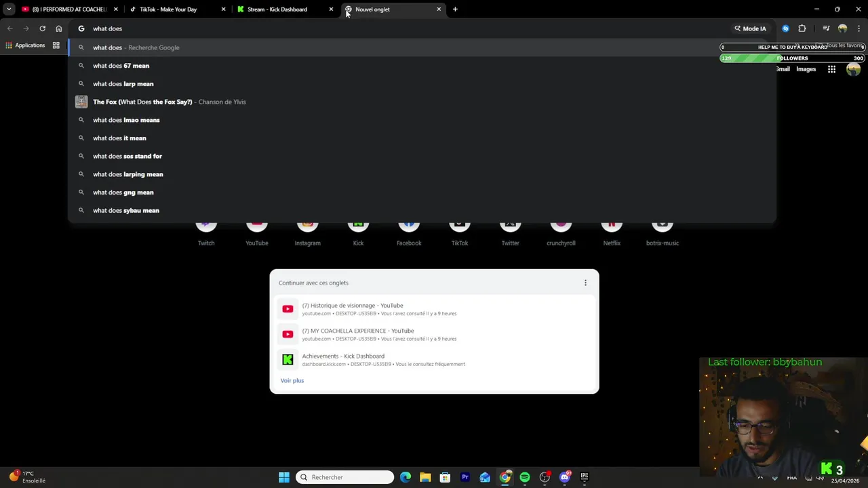The width and height of the screenshot is (868, 488).
Task: Open the Images link on Google page
Action: (x=806, y=69)
